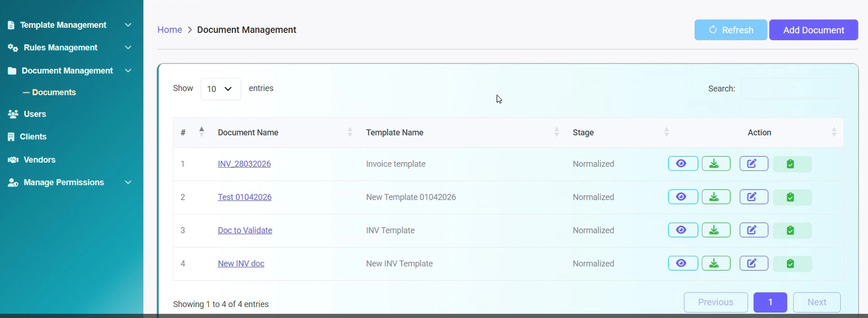Download the Doc to Validate file
The height and width of the screenshot is (318, 868).
coord(716,230)
